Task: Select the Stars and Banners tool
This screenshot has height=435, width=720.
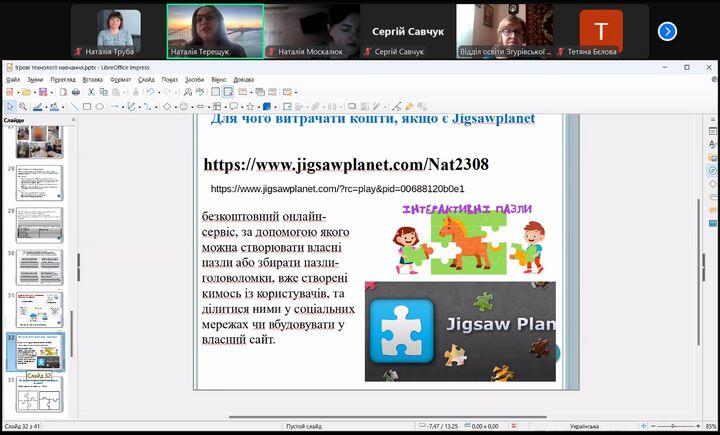Action: coord(250,107)
